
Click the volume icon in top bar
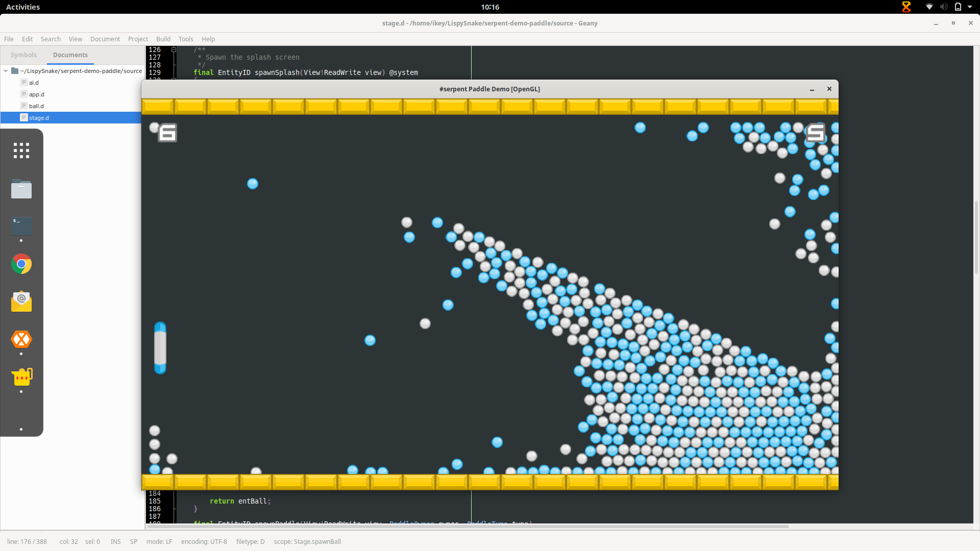point(944,7)
